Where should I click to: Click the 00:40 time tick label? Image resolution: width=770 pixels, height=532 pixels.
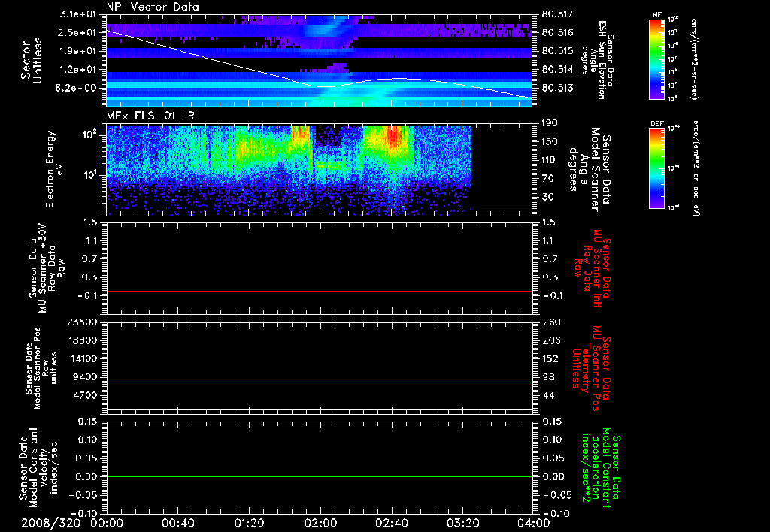click(177, 523)
